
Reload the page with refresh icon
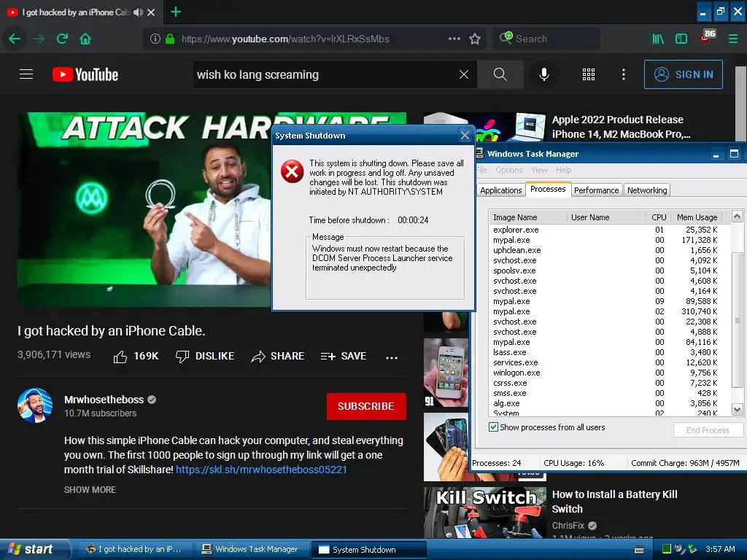tap(62, 39)
